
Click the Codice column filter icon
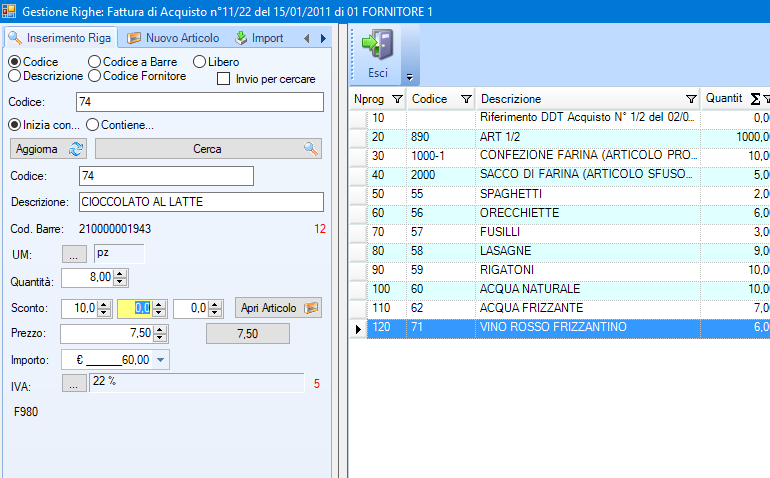(x=465, y=99)
